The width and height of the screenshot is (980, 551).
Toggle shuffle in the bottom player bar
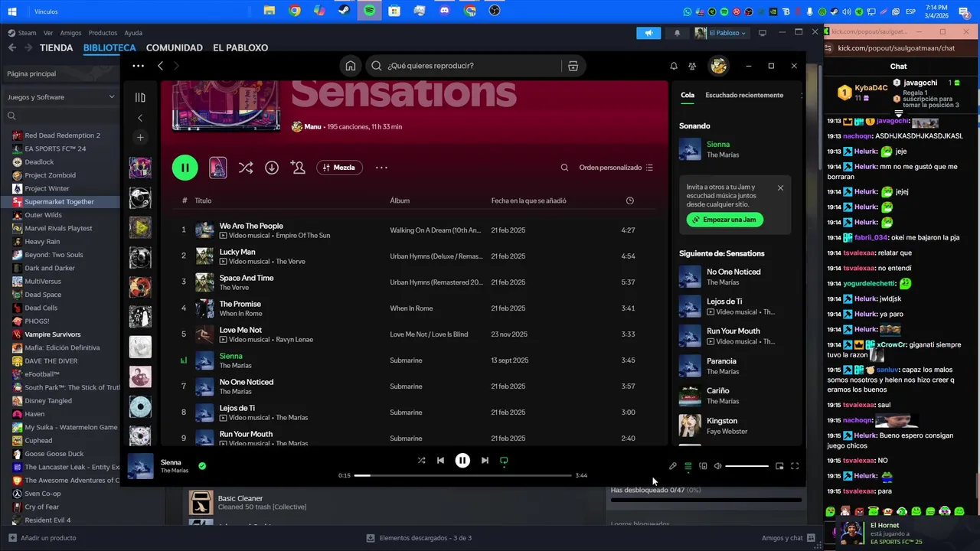421,461
